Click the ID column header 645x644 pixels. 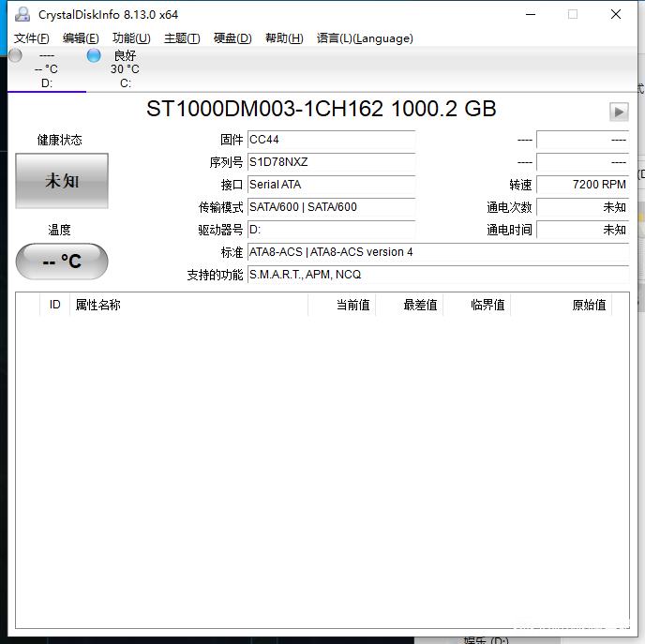pos(54,305)
